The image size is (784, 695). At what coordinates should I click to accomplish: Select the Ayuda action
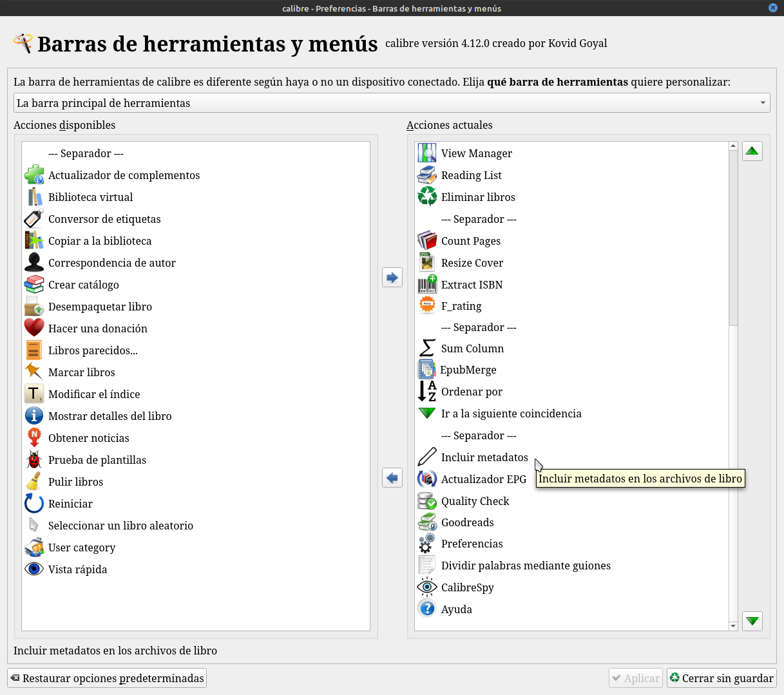click(x=572, y=609)
